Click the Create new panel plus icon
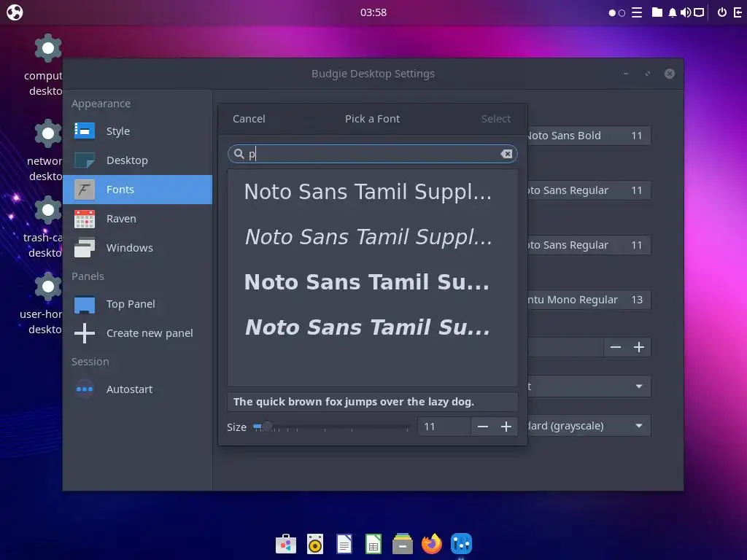 (x=85, y=333)
